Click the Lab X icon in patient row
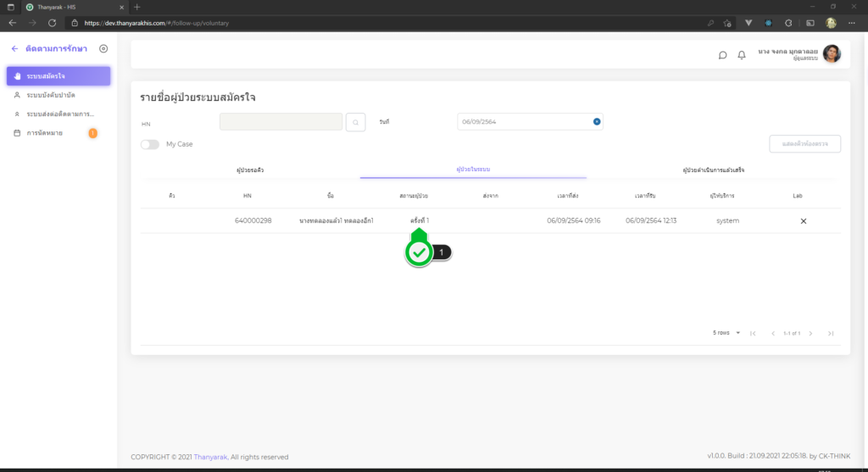The height and width of the screenshot is (472, 868). (x=803, y=221)
